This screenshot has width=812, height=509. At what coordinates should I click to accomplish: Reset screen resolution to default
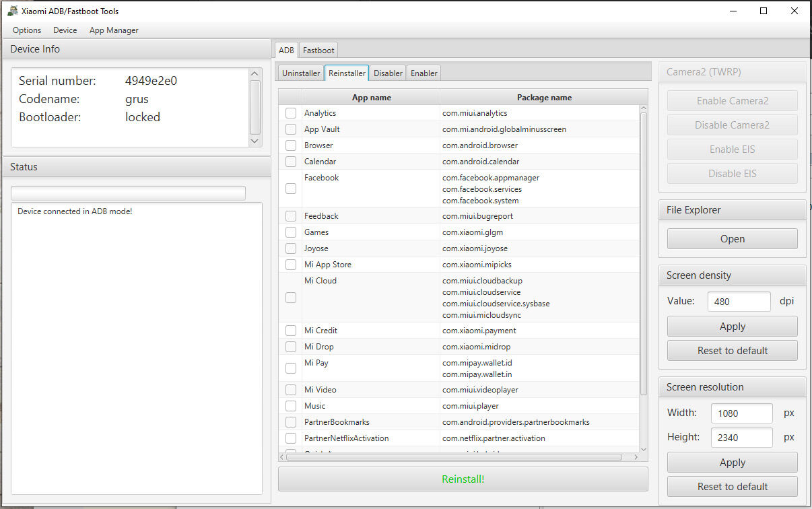733,487
